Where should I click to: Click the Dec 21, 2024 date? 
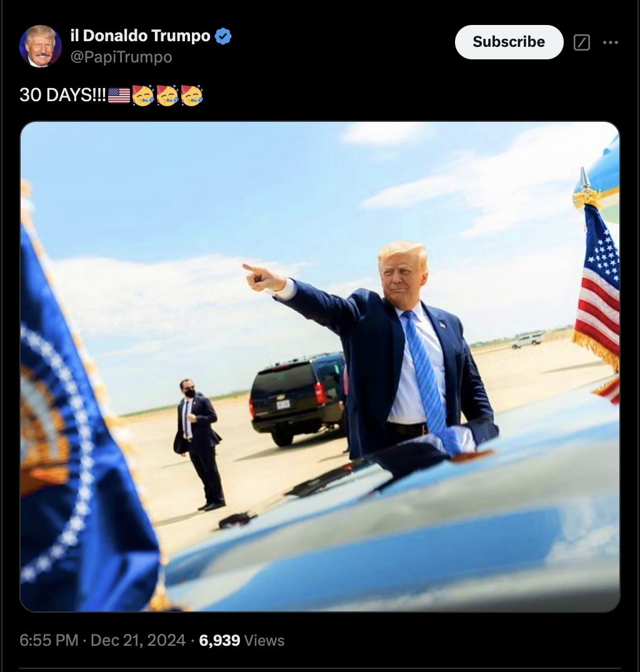tap(137, 640)
